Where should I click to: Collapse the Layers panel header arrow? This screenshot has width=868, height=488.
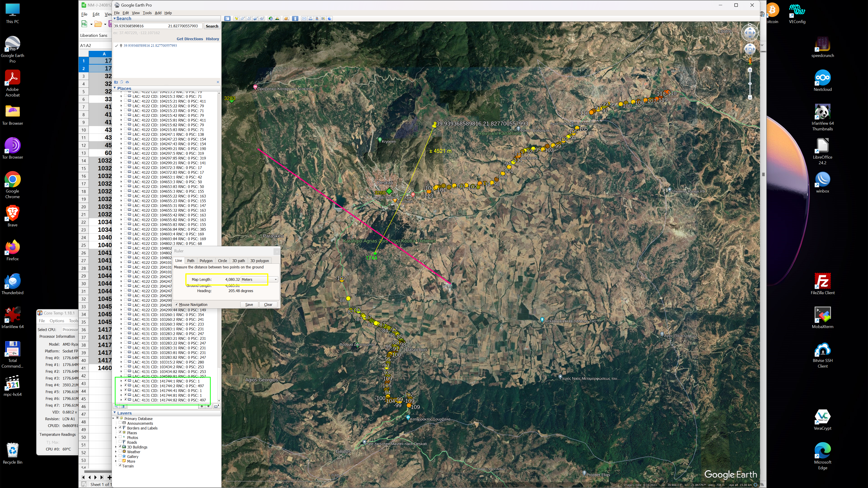click(x=115, y=413)
